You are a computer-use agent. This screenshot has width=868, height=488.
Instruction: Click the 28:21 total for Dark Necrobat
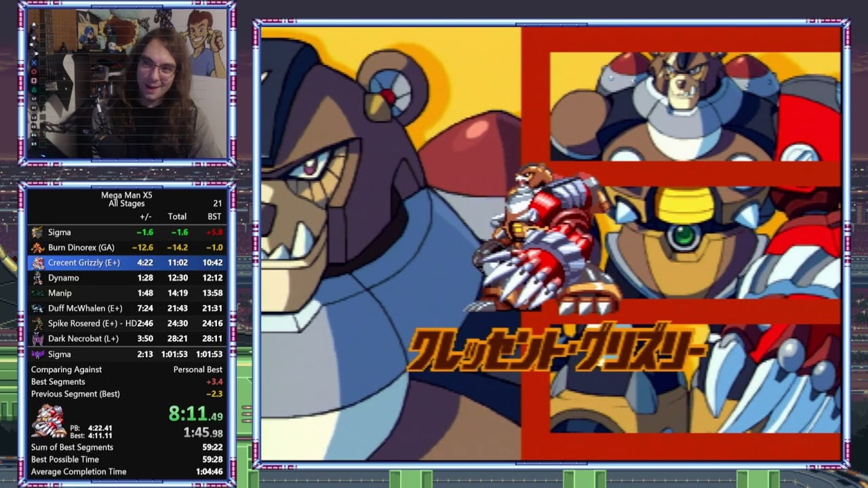(x=178, y=339)
